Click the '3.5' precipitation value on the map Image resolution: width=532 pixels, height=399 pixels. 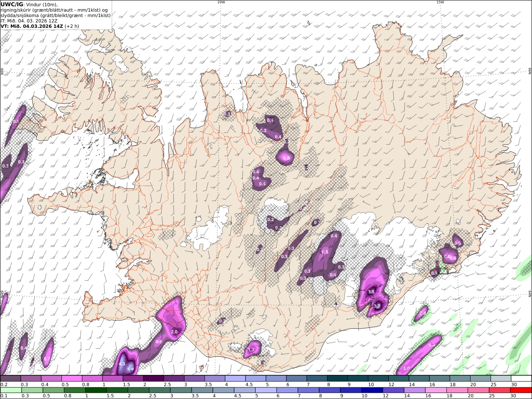371,292
